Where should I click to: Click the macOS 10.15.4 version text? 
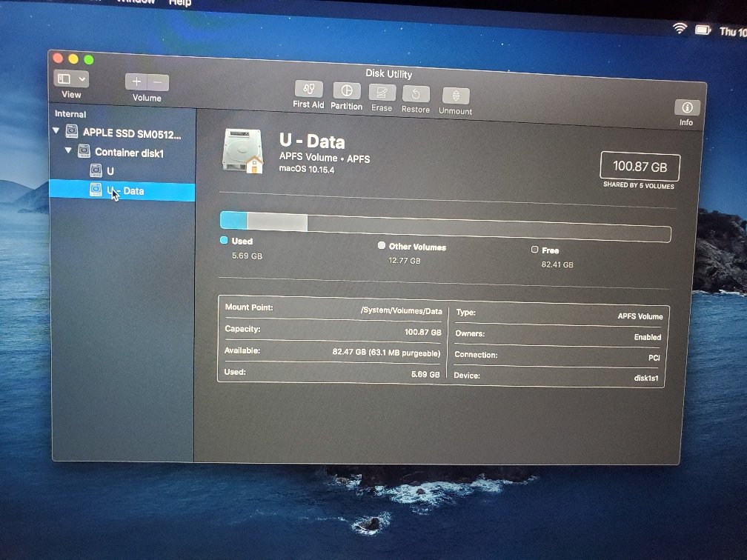[x=307, y=169]
